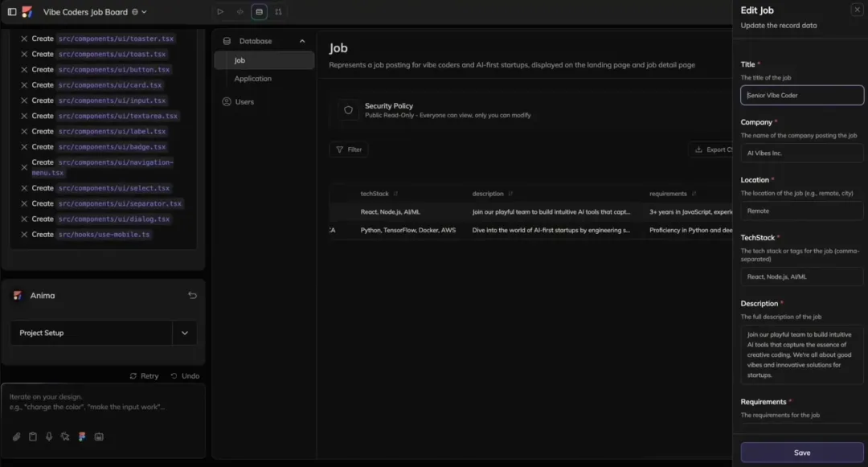The width and height of the screenshot is (868, 467).
Task: Sort by requirements column header icon
Action: click(x=694, y=194)
